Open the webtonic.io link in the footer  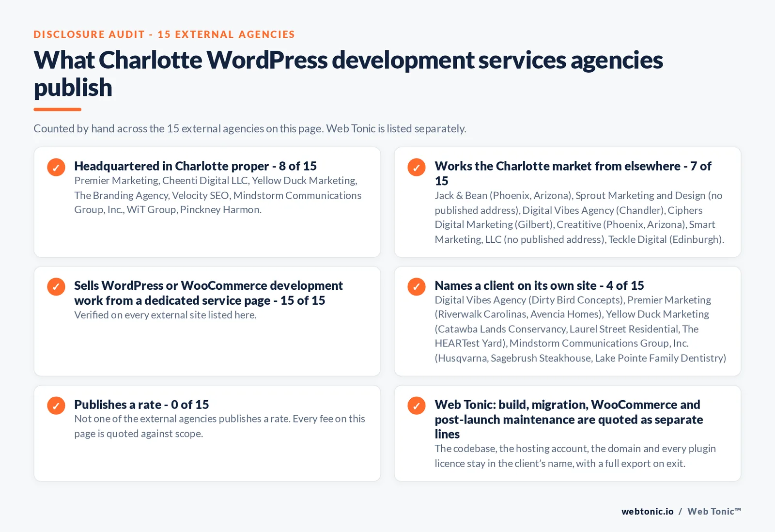[648, 511]
